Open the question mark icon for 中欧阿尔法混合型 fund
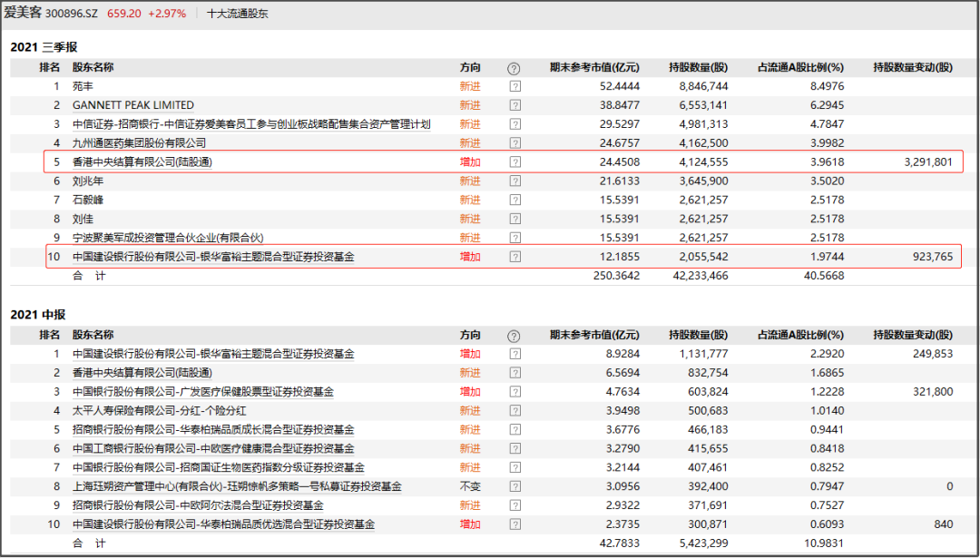Viewport: 980px width, 558px height. (x=515, y=505)
